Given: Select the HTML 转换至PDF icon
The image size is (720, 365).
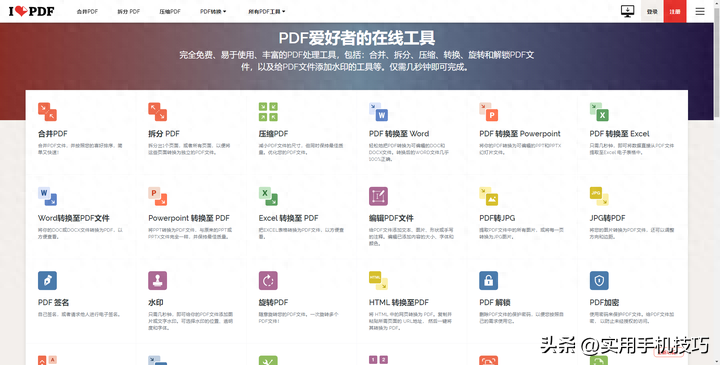Looking at the screenshot, I should [x=378, y=281].
